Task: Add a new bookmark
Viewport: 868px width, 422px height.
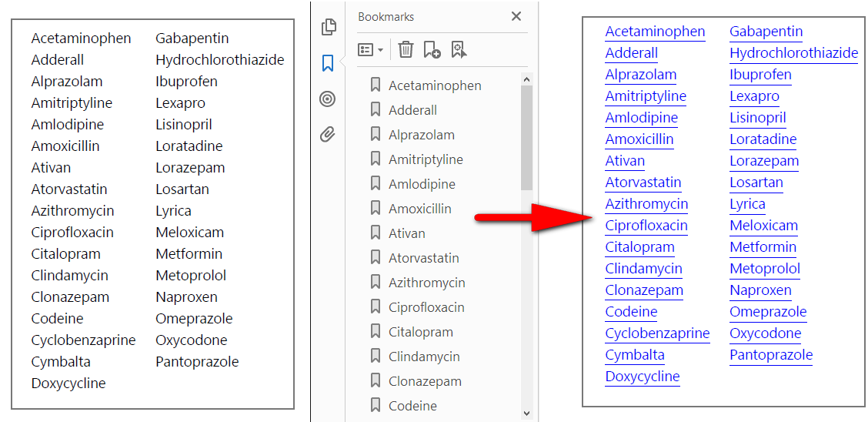Action: 432,50
